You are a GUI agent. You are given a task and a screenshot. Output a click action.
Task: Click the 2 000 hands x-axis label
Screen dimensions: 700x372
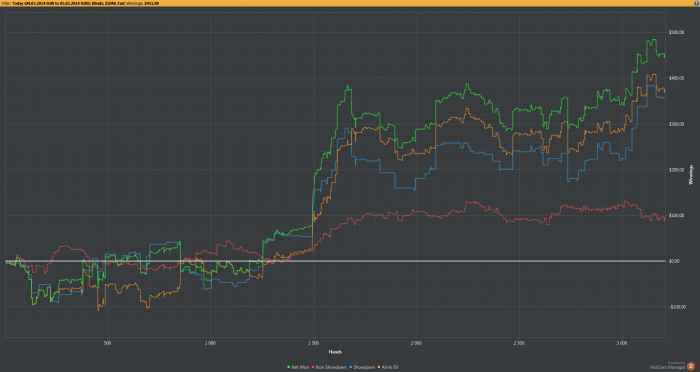(416, 343)
